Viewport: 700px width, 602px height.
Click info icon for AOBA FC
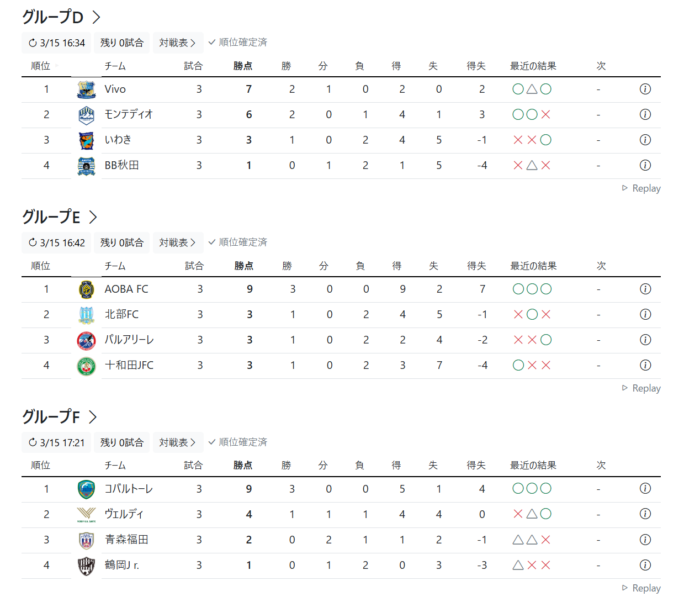(645, 289)
